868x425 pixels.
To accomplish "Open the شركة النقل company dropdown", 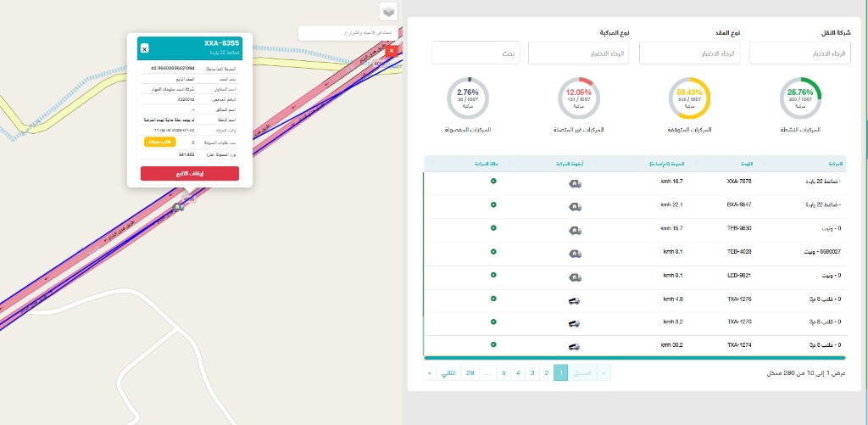I will (800, 53).
